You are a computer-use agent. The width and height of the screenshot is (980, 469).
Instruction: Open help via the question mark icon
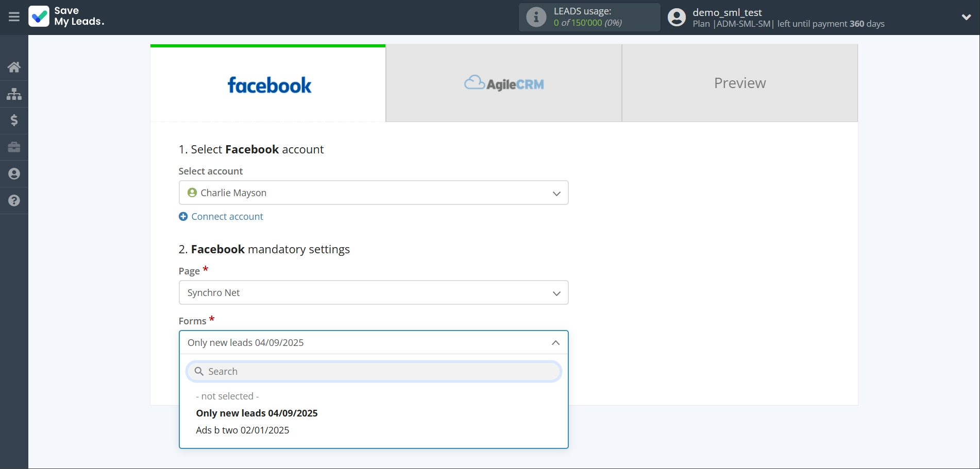point(14,201)
